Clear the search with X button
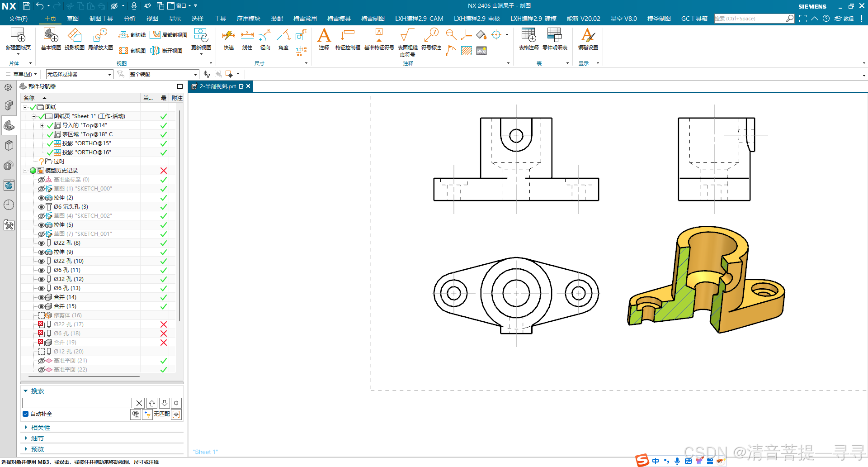Screen dimensions: 868x467 (x=139, y=403)
